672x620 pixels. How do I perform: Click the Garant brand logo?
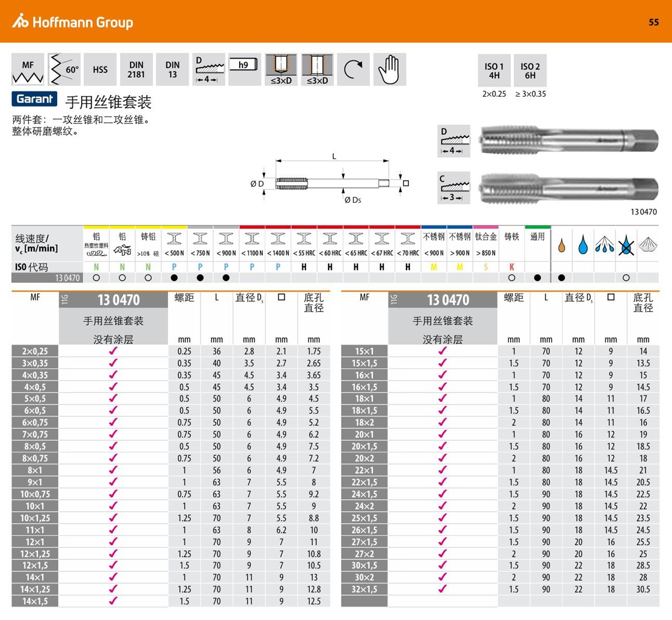tap(35, 99)
